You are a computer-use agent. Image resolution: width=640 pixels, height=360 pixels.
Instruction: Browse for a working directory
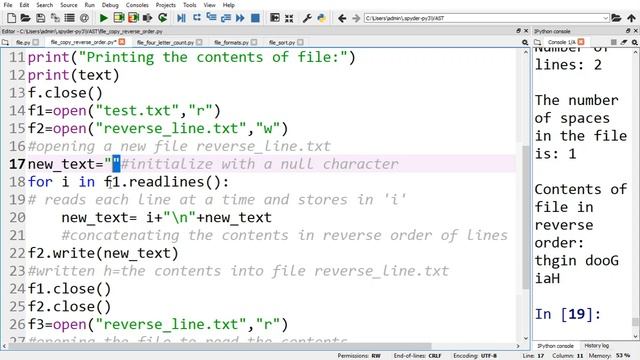[x=616, y=18]
